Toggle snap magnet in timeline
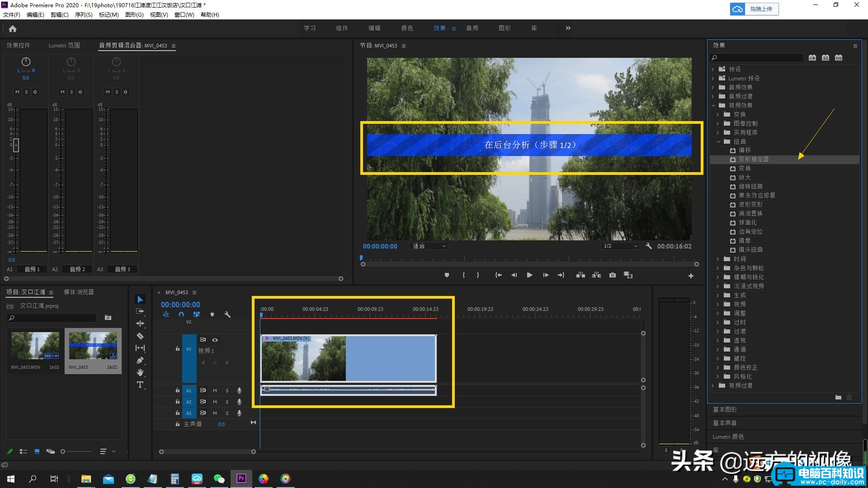 (x=181, y=314)
